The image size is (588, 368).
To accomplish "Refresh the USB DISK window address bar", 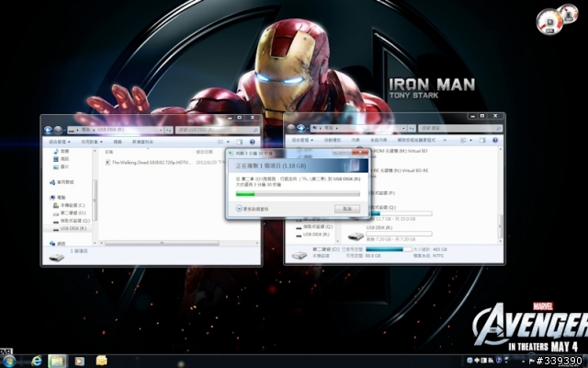I will pos(169,130).
